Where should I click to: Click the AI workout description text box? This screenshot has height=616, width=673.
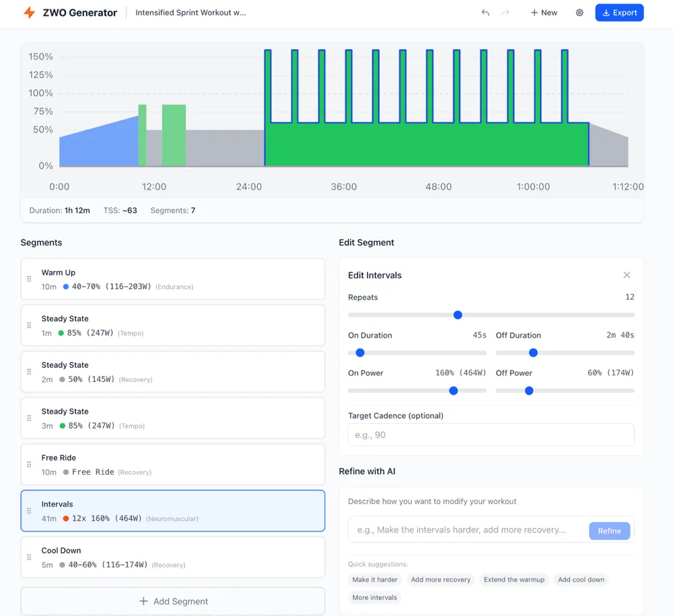[468, 530]
